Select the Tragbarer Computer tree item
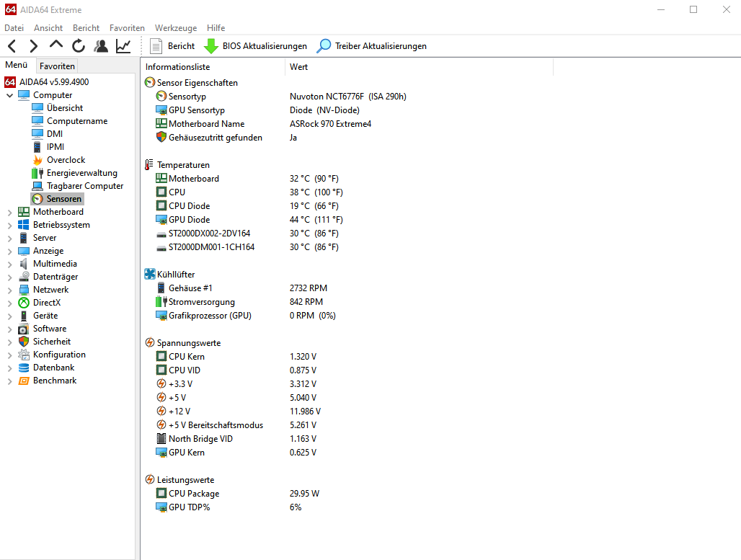This screenshot has height=560, width=741. [85, 186]
